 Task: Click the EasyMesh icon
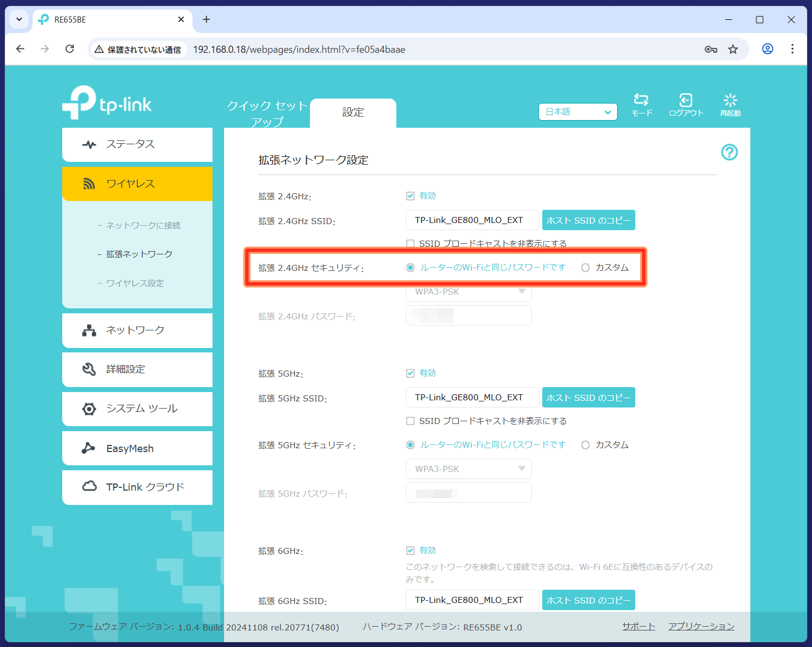pos(88,448)
